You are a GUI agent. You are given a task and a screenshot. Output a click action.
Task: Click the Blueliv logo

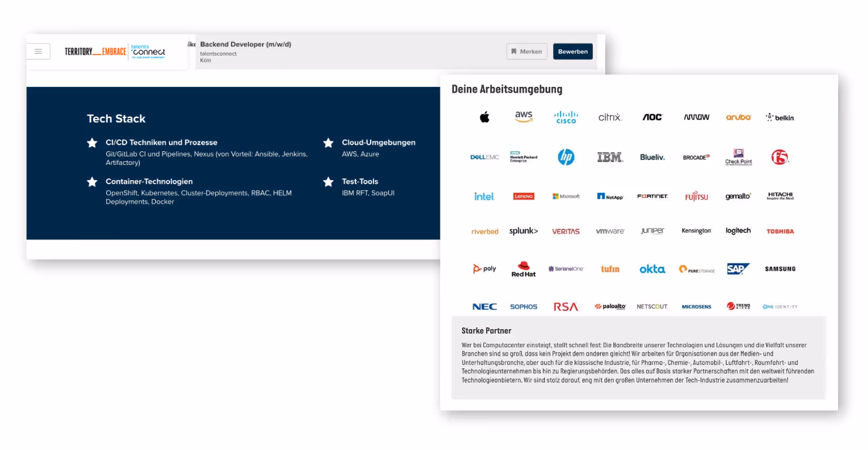[x=652, y=157]
